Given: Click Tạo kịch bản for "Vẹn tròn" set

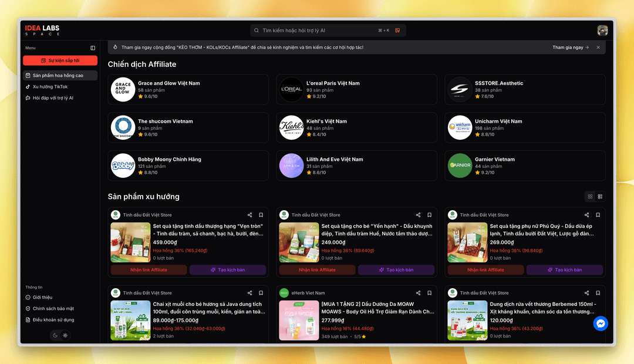Looking at the screenshot, I should click(x=228, y=269).
